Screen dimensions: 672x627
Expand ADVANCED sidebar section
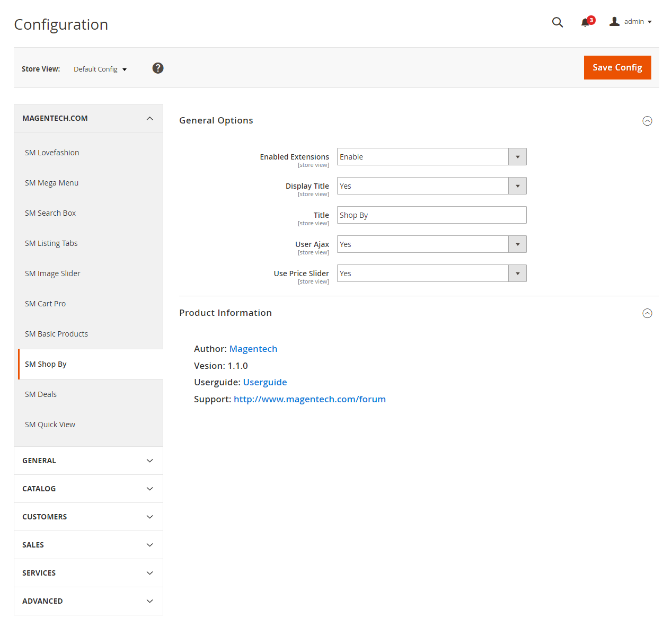point(89,601)
